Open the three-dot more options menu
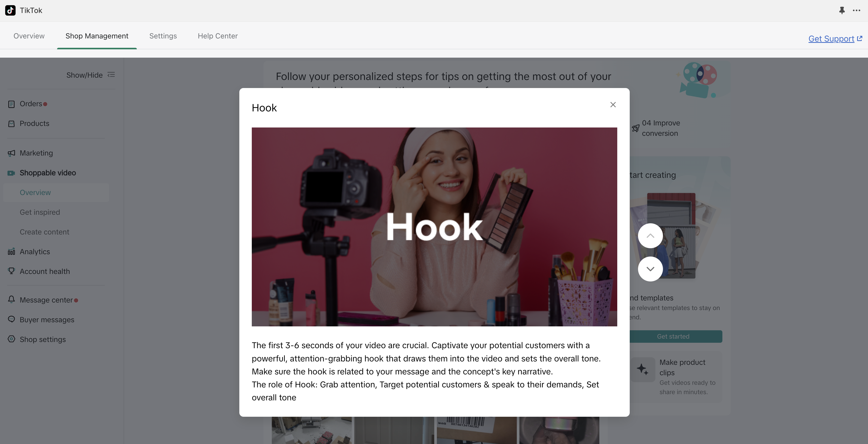868x444 pixels. (856, 10)
